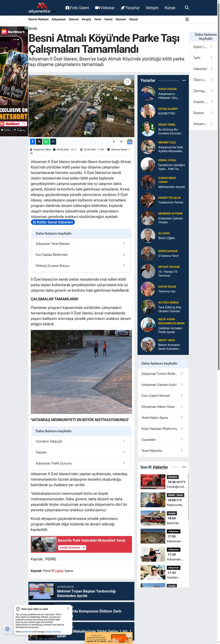This screenshot has height=644, width=220.
Task: Open partner list link in privacy notice
Action: coord(26,632)
